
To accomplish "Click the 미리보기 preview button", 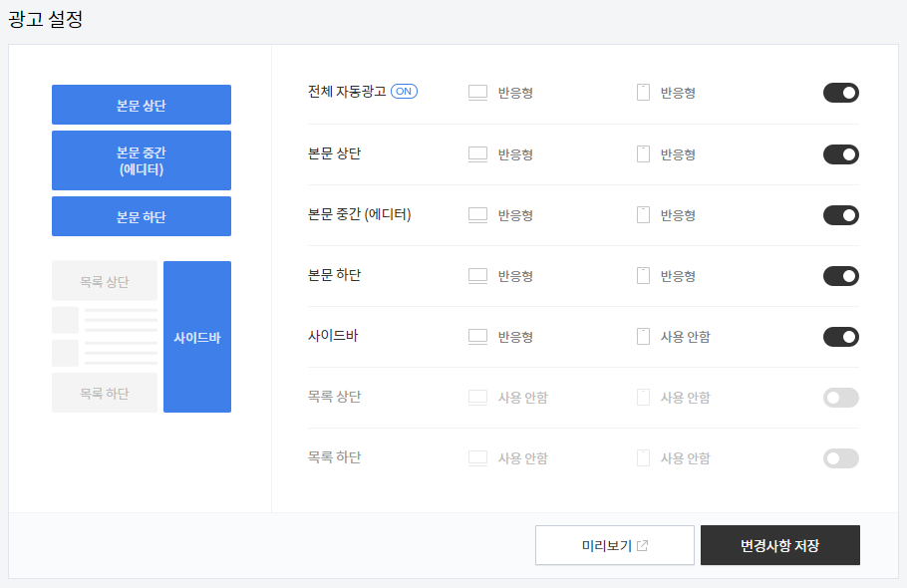I will point(614,545).
